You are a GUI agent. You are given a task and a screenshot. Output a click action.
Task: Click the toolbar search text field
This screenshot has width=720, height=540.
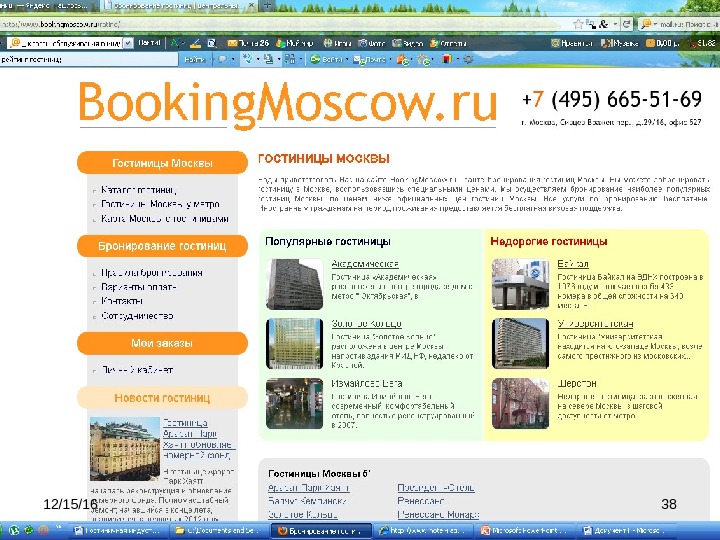point(89,59)
